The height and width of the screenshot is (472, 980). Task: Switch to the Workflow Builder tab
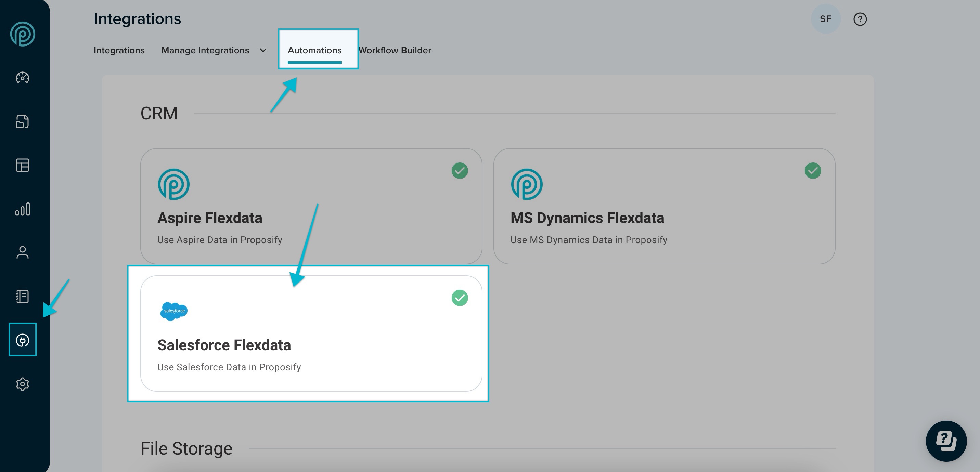tap(395, 50)
